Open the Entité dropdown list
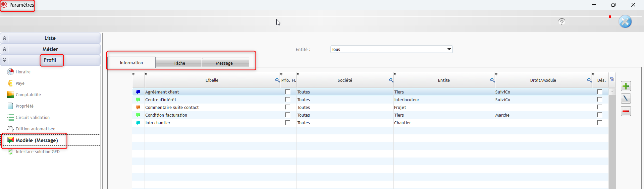 point(449,49)
